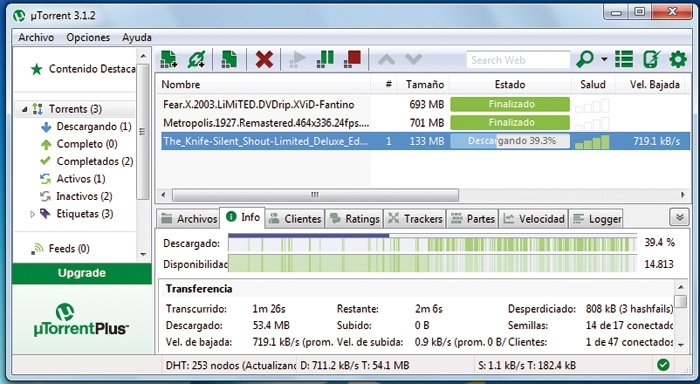Image resolution: width=700 pixels, height=384 pixels.
Task: Sort by Tamaño column header
Action: pyautogui.click(x=424, y=84)
